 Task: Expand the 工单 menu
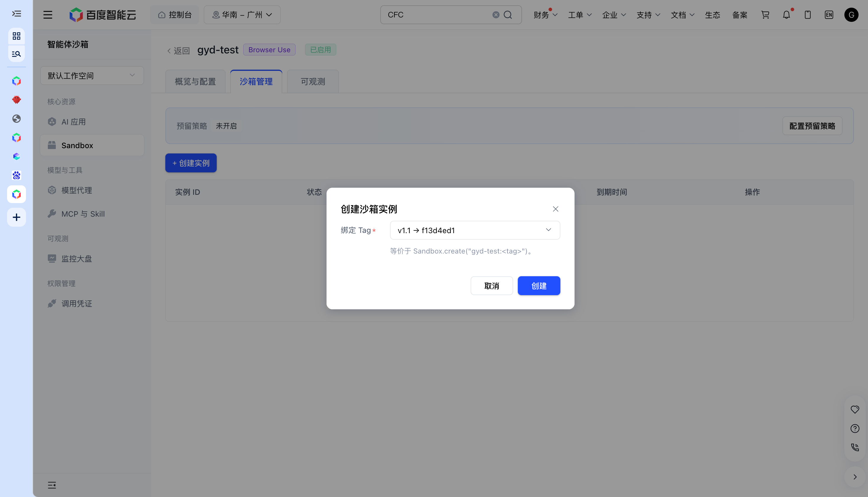point(580,15)
